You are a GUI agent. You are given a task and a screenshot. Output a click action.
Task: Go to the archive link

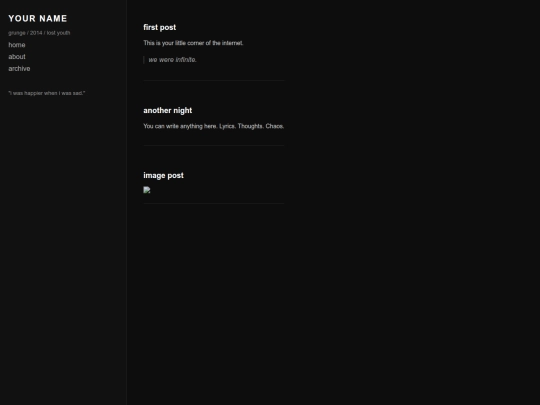[x=19, y=69]
